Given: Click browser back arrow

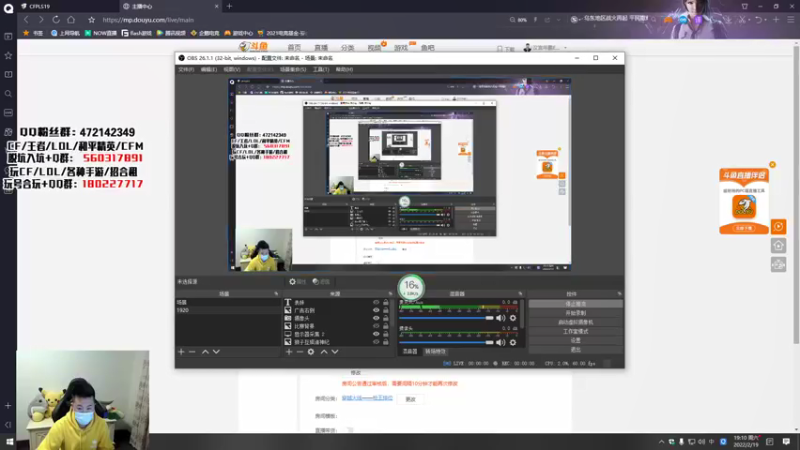Looking at the screenshot, I should pyautogui.click(x=26, y=20).
